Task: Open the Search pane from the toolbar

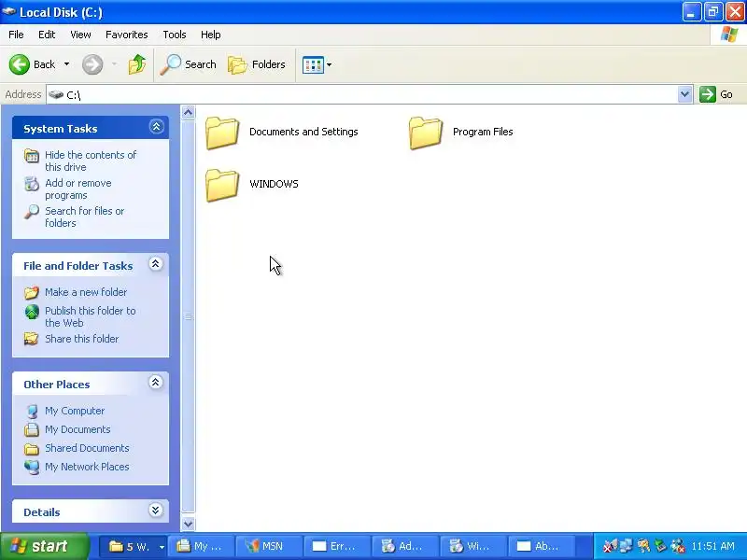Action: pos(189,64)
